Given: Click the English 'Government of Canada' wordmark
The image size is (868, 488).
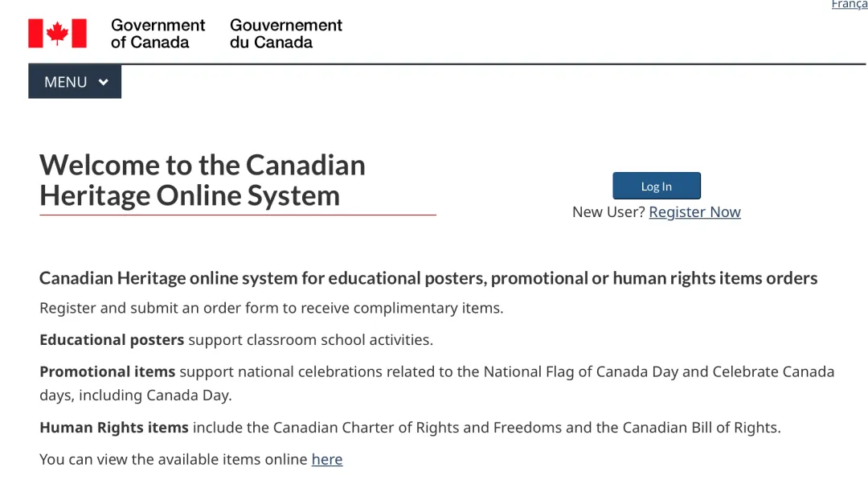Looking at the screenshot, I should tap(158, 34).
